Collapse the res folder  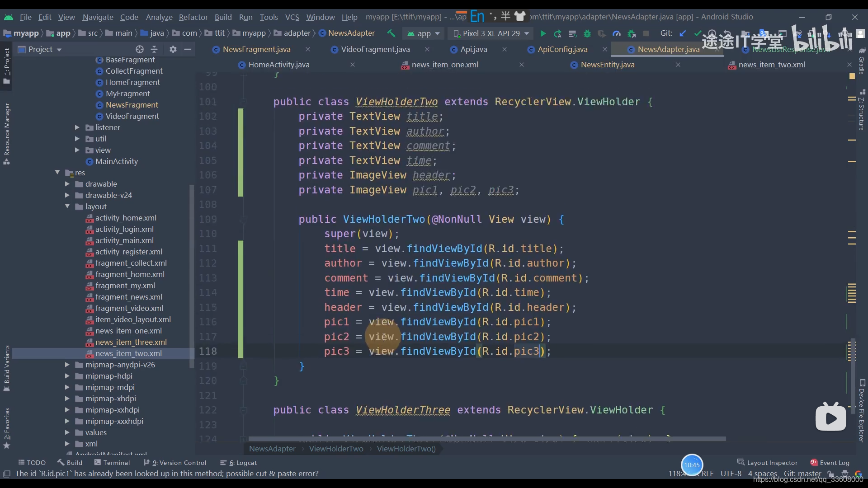click(x=57, y=173)
